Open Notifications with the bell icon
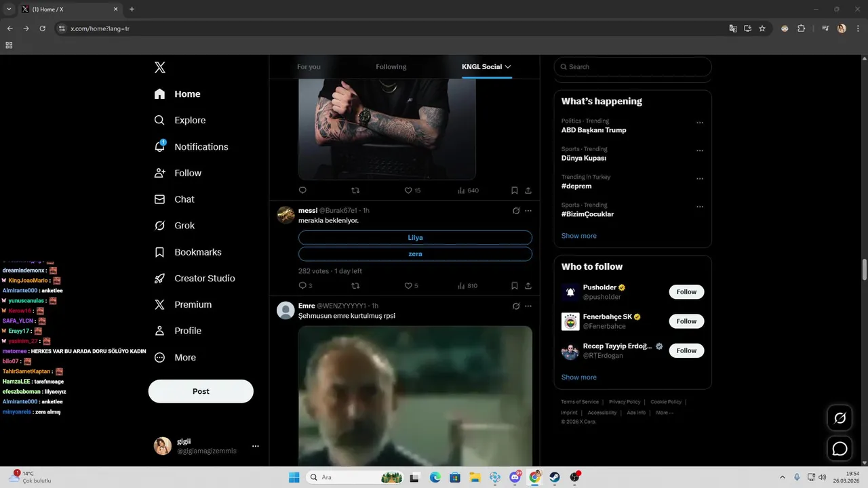This screenshot has height=488, width=868. (191, 146)
